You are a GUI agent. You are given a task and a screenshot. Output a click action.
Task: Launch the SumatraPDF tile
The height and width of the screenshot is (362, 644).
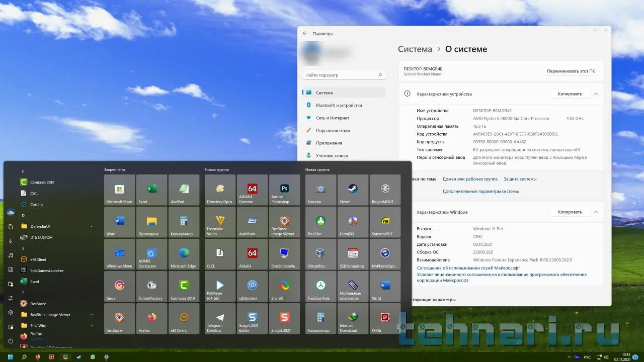385,222
